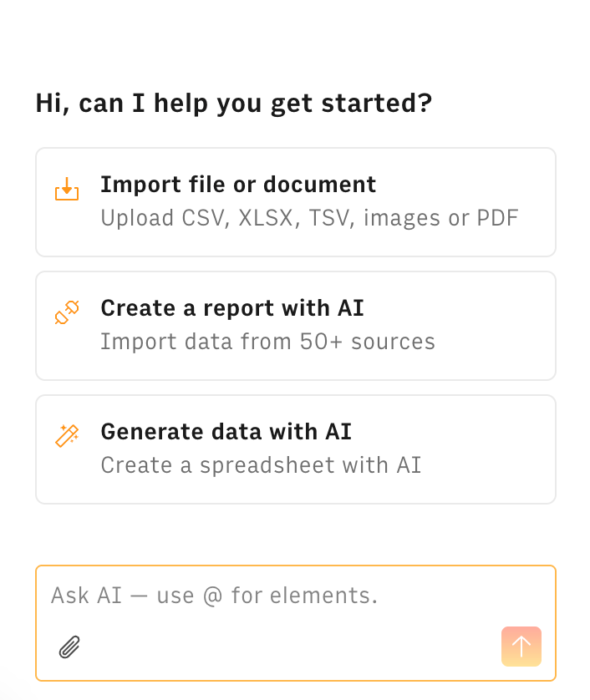
Task: Click 'Upload CSV, XLSX, TSV, images or PDF' text
Action: coord(309,218)
